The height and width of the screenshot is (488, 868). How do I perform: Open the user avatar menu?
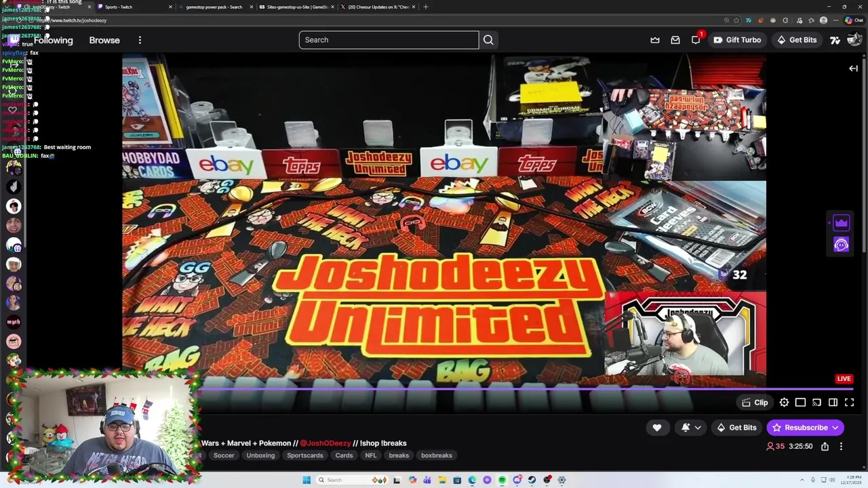click(854, 40)
